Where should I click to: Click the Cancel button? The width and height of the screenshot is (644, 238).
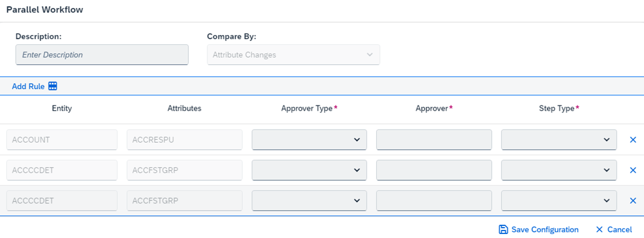[614, 229]
